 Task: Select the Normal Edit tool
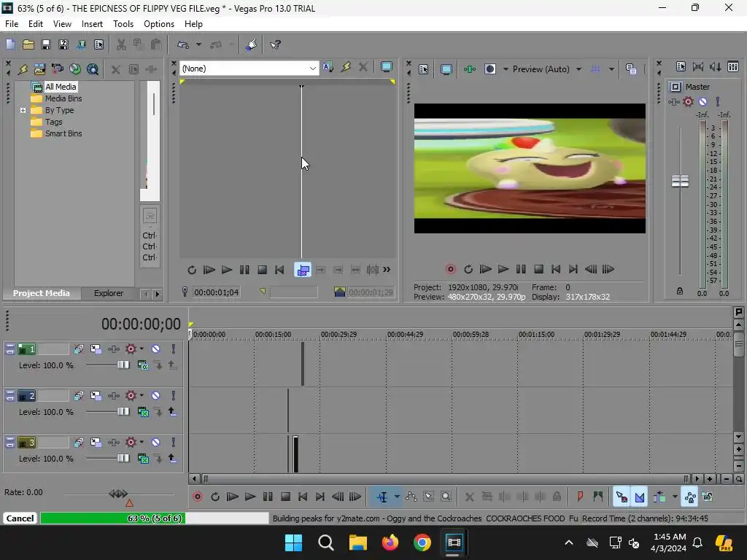tap(382, 497)
